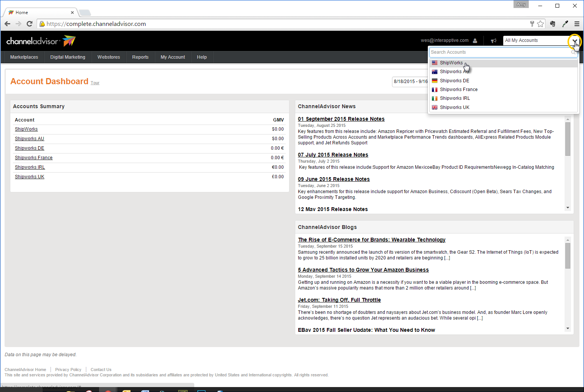Open the date range 8/18/2015 picker
Screen dimensions: 584x392
[410, 82]
